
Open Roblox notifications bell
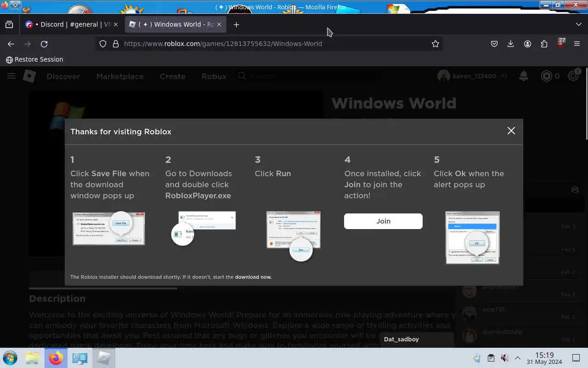pos(524,76)
